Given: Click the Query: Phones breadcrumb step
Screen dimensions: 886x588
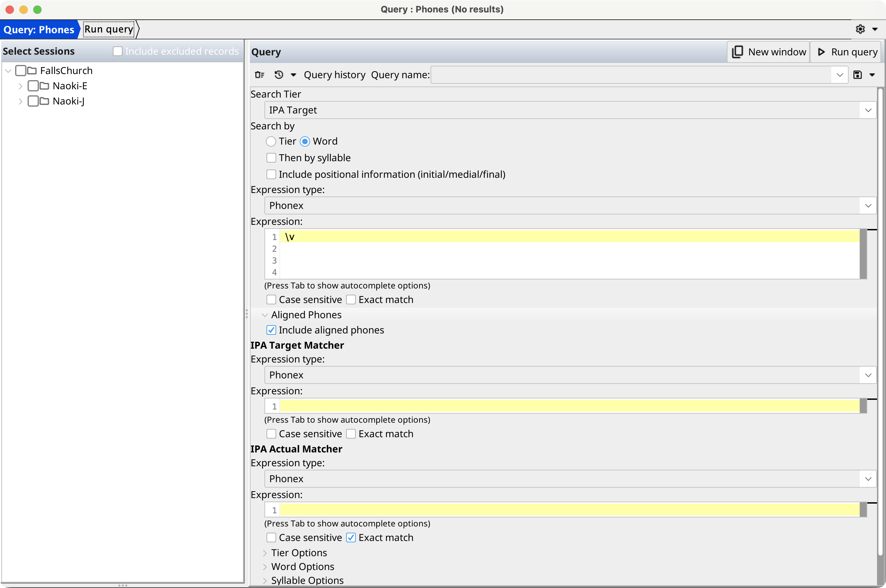Looking at the screenshot, I should 39,29.
